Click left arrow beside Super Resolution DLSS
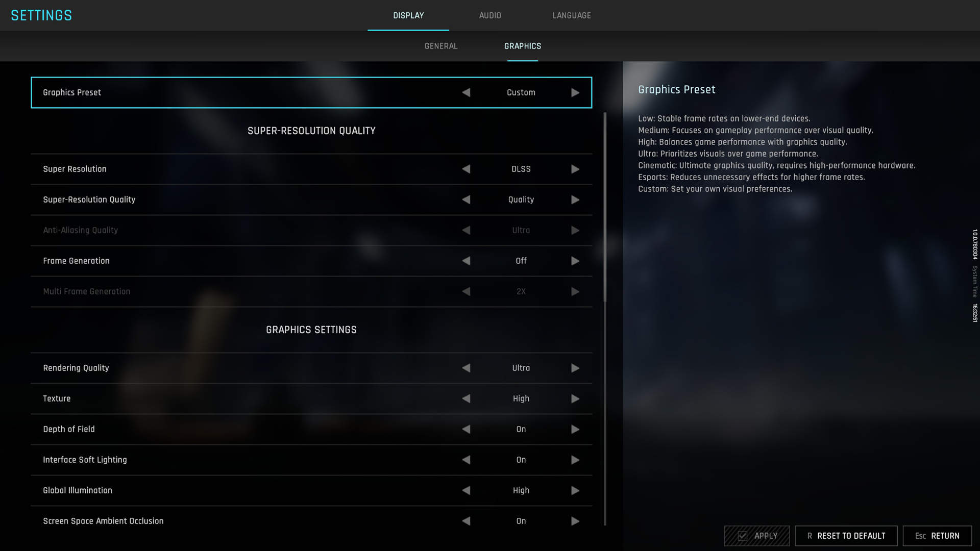The image size is (980, 551). tap(466, 169)
